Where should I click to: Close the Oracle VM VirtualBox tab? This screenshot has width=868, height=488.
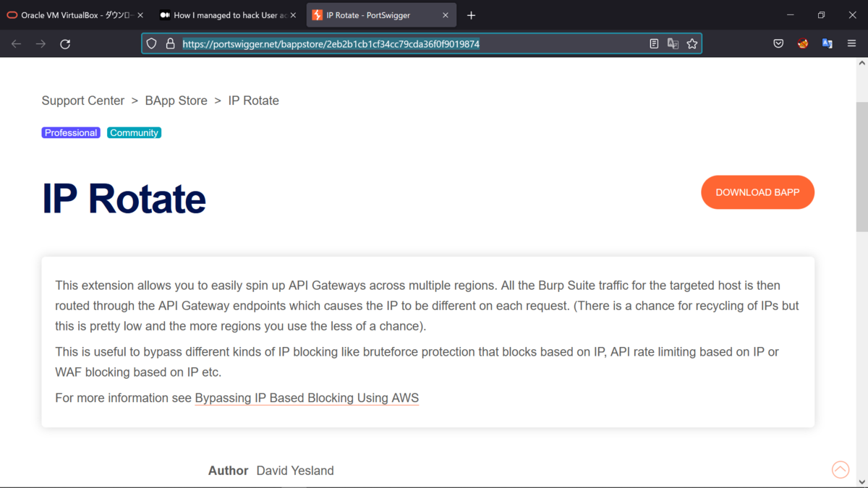tap(140, 15)
